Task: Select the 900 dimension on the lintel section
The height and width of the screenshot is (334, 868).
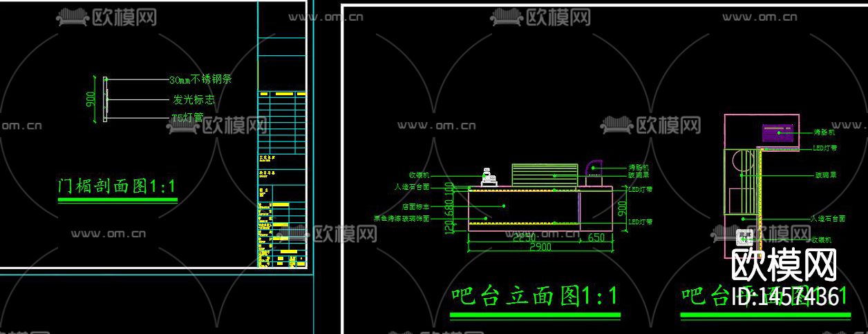Action: point(91,100)
